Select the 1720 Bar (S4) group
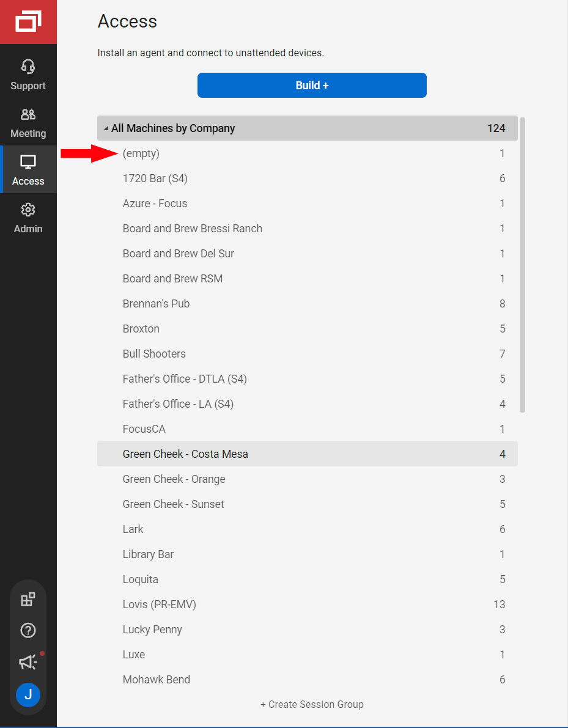The width and height of the screenshot is (568, 728). (308, 178)
